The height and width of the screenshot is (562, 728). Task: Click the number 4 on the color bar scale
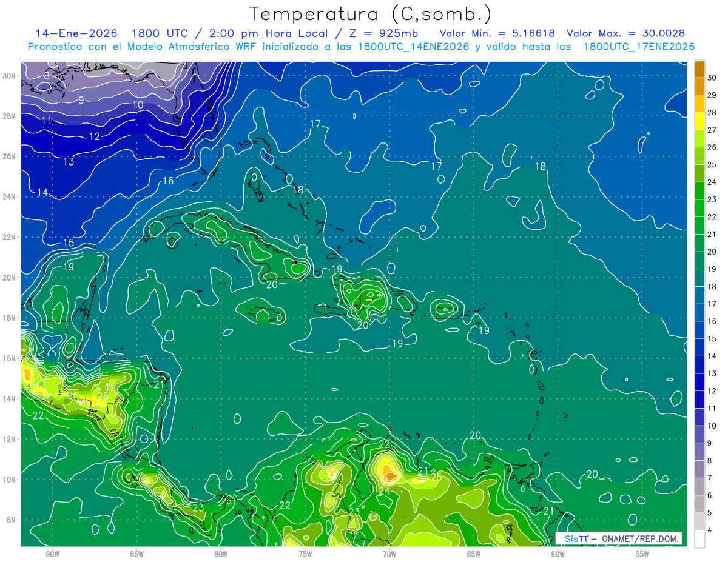pos(710,530)
